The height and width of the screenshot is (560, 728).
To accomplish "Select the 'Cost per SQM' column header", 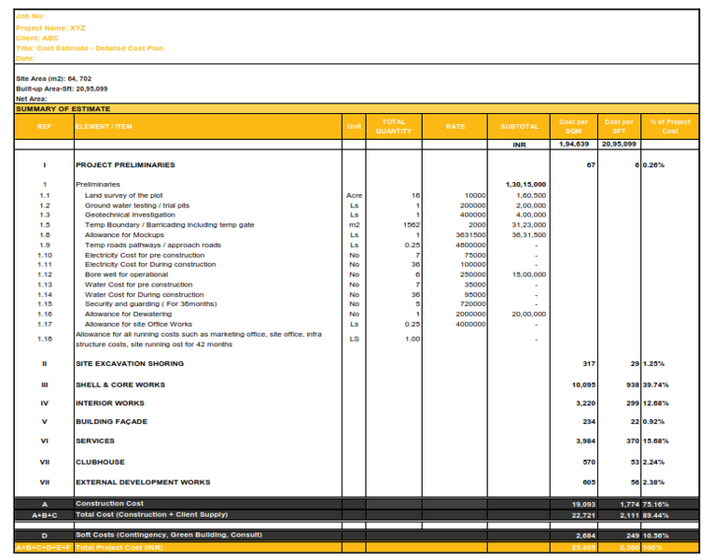I will click(x=574, y=126).
